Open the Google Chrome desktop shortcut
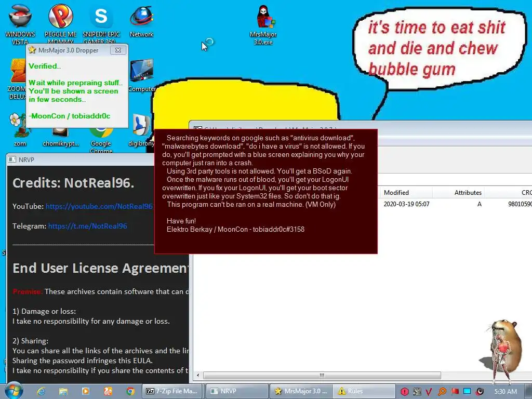This screenshot has height=399, width=532. (x=101, y=140)
